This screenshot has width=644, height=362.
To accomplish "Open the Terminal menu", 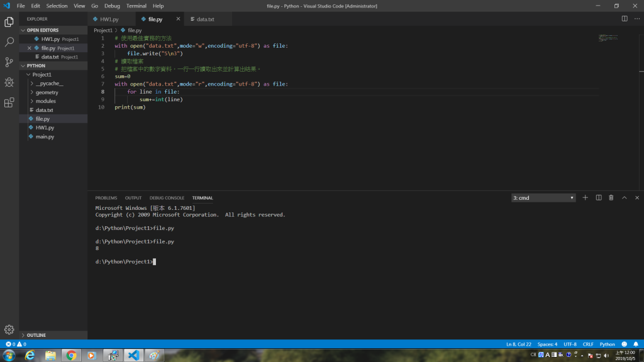I will pos(136,6).
